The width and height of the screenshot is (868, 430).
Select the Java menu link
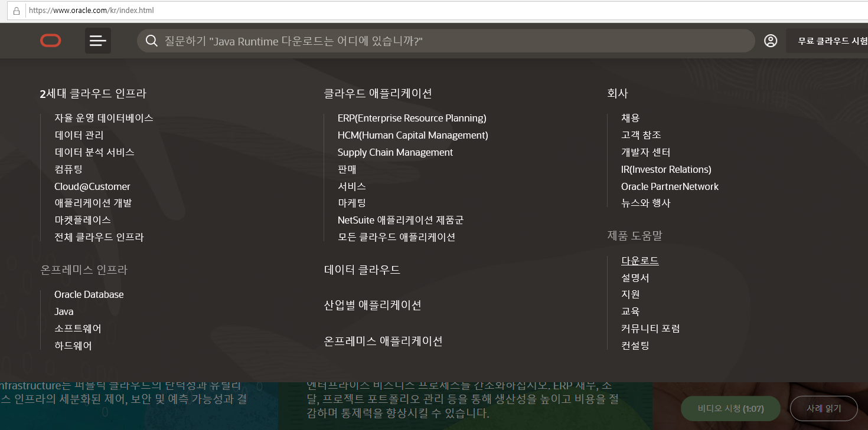pos(64,311)
